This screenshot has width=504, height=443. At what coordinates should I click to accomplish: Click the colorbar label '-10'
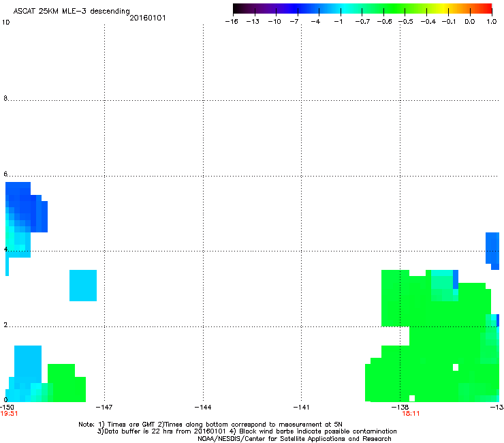click(274, 22)
